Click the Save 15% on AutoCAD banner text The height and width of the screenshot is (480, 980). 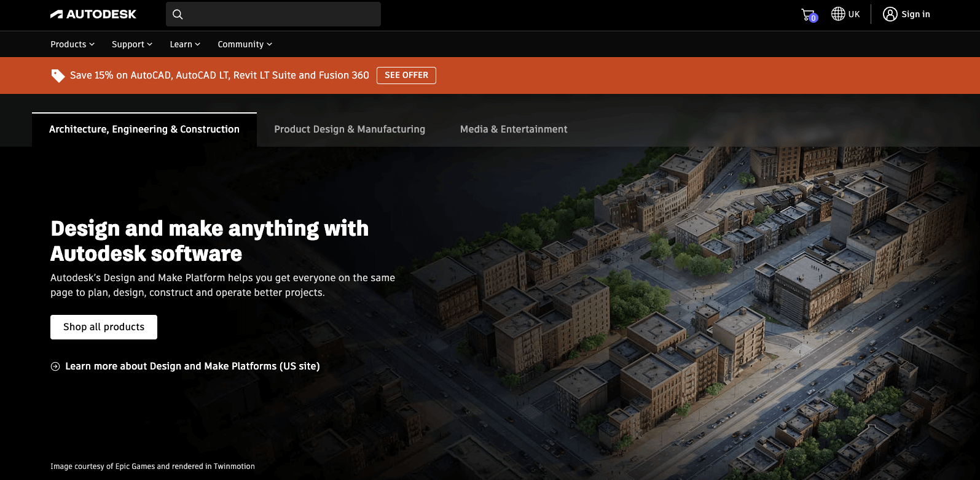pyautogui.click(x=219, y=75)
